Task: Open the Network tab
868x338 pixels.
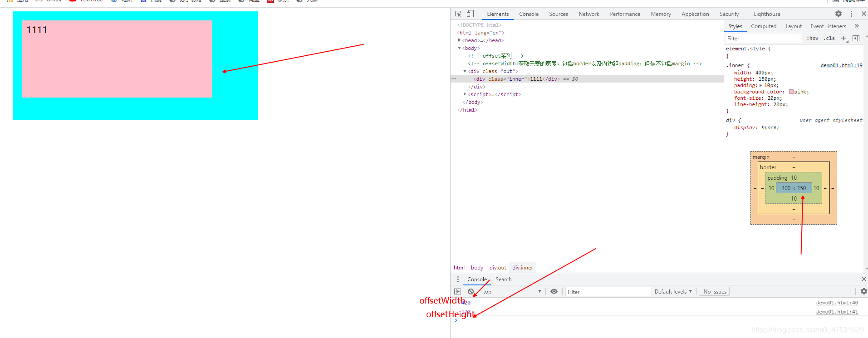Action: [x=589, y=14]
